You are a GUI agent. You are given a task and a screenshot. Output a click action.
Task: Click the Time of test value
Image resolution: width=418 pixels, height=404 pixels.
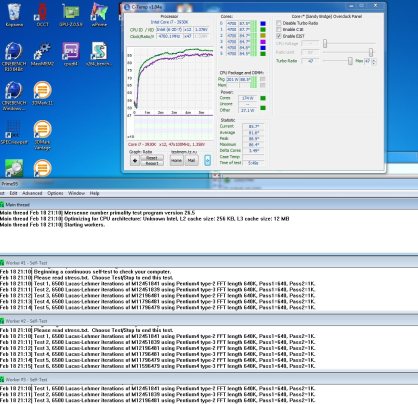[x=253, y=163]
